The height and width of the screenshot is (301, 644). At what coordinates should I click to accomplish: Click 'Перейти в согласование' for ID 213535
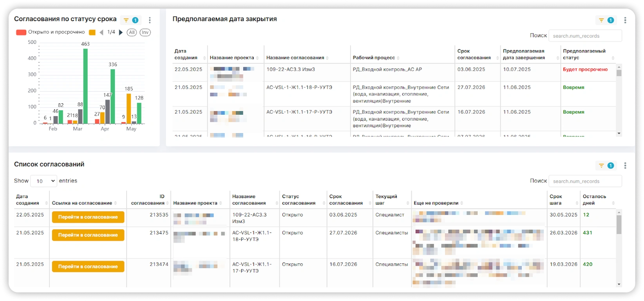(x=88, y=217)
